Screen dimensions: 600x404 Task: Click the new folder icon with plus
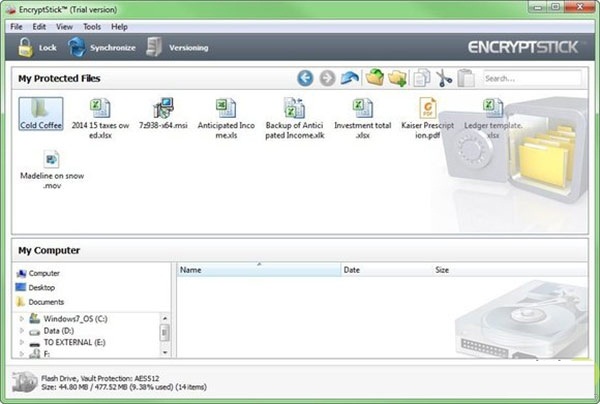click(397, 78)
